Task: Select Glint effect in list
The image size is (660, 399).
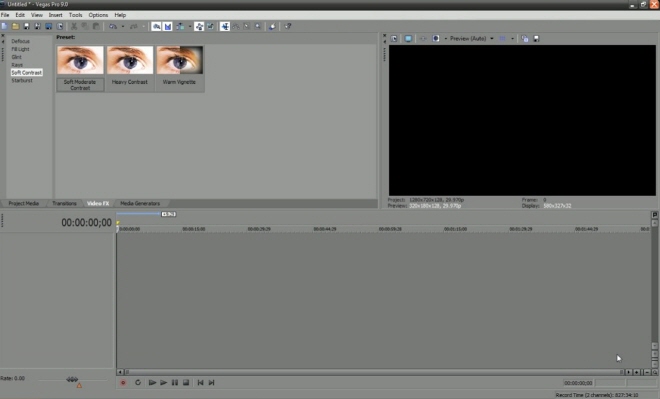Action: click(x=16, y=57)
